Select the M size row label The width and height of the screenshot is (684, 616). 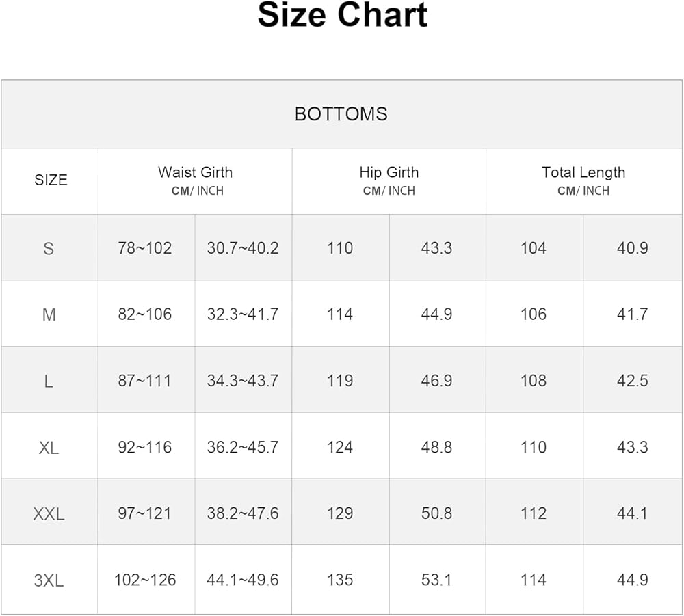49,314
